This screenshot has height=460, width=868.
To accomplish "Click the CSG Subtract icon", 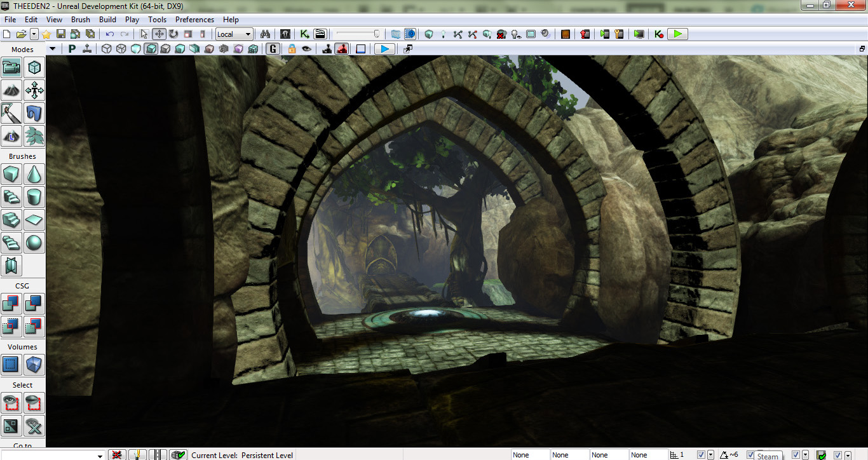I will point(34,304).
